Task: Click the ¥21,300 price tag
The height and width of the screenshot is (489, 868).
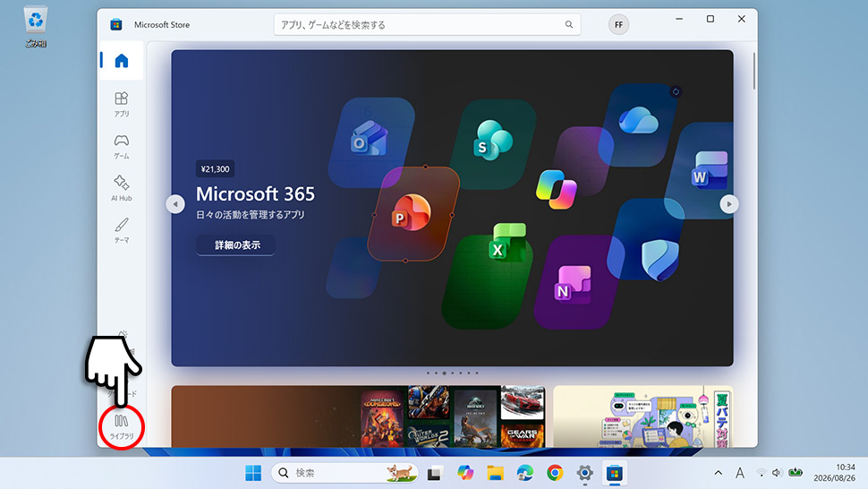Action: click(215, 169)
